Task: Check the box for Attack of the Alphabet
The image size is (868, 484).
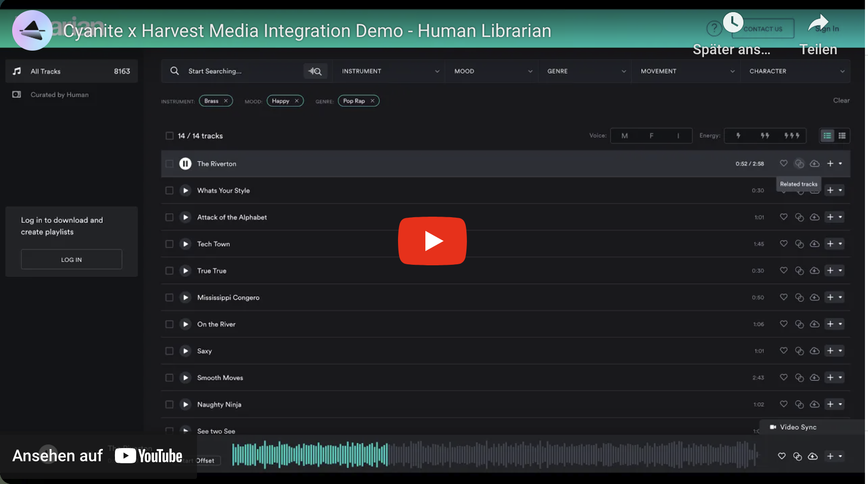Action: point(169,217)
